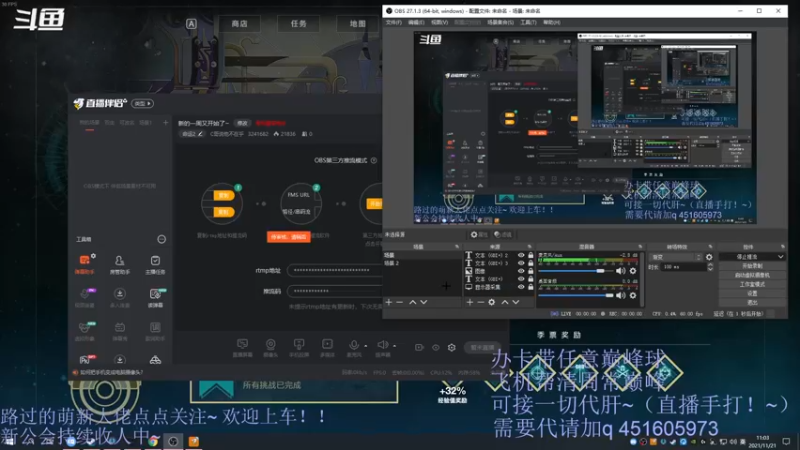
Task: Open 直播伴侣 settings hexagon gear icon
Action: (452, 347)
